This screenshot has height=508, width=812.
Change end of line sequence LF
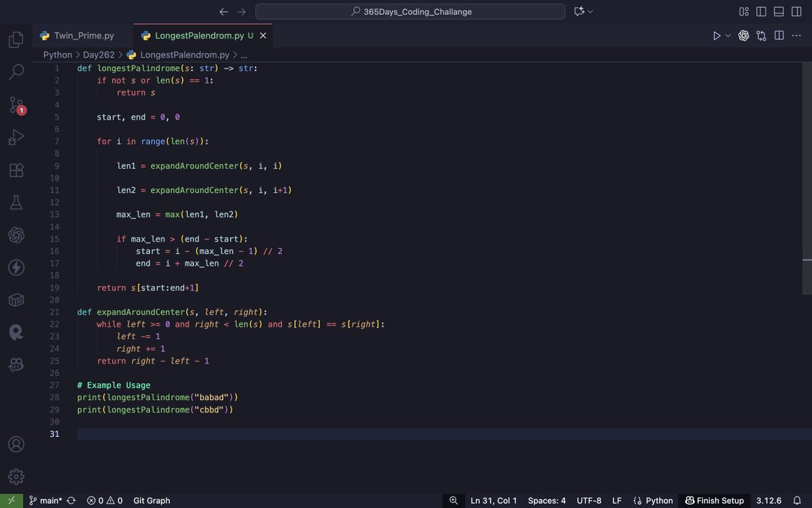(617, 501)
